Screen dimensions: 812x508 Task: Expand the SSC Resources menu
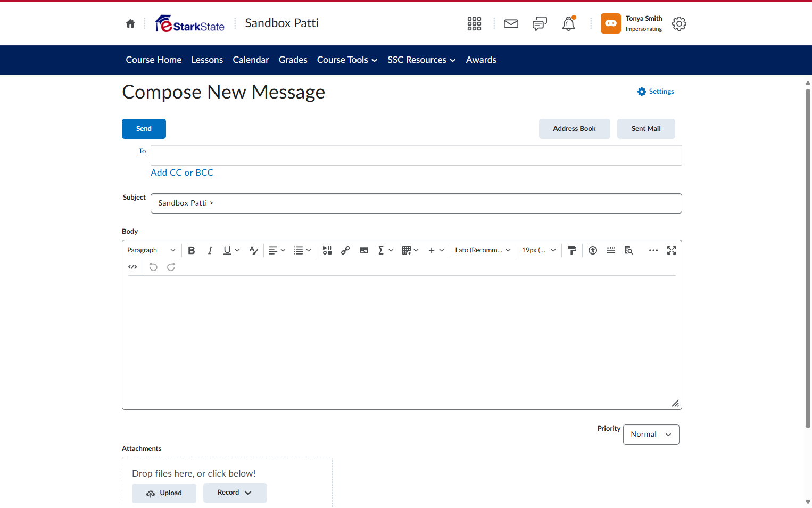pyautogui.click(x=421, y=60)
